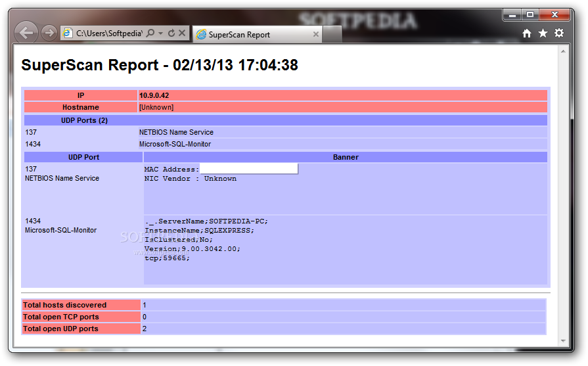Click the IP row label
Screen dimensions: 588x366
pos(81,96)
